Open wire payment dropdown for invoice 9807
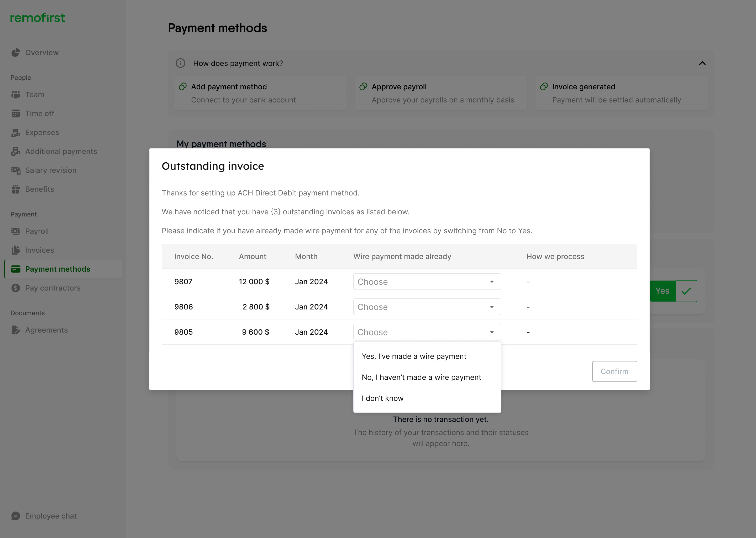The height and width of the screenshot is (538, 756). (x=427, y=282)
